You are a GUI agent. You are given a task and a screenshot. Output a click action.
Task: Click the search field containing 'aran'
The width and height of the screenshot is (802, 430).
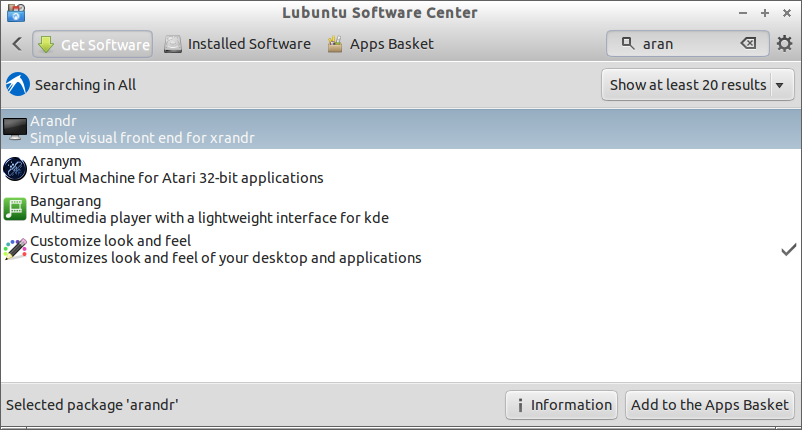(687, 44)
